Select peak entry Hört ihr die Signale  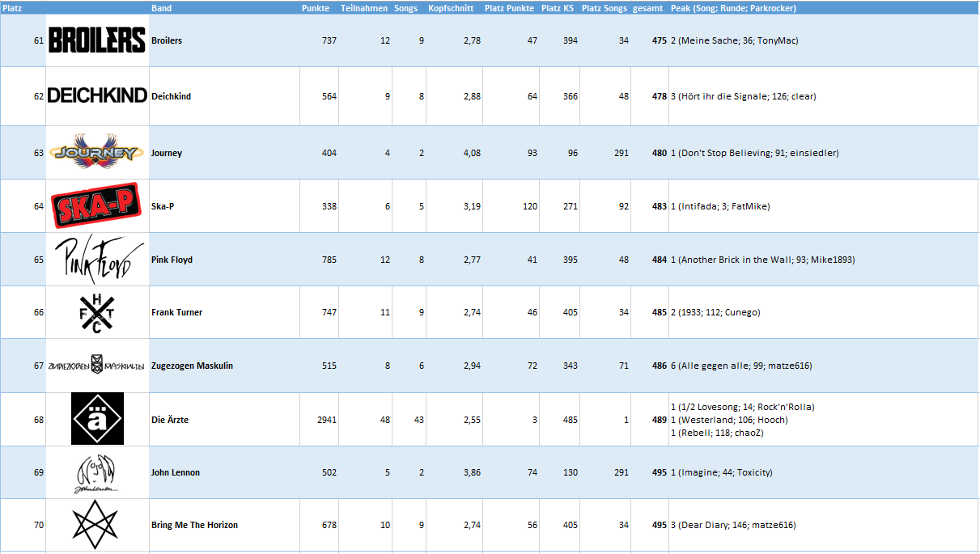[x=744, y=96]
